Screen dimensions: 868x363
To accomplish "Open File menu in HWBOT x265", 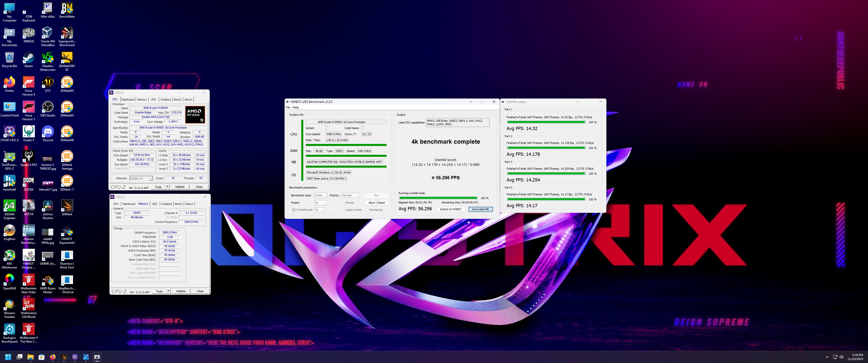I will coord(288,107).
